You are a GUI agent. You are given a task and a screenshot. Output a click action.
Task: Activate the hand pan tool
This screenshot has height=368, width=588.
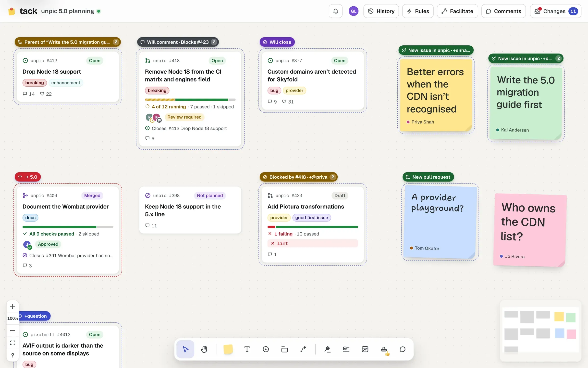tap(204, 349)
